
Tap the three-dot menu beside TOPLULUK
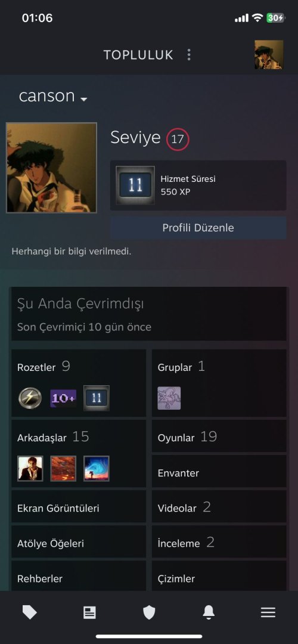point(189,55)
